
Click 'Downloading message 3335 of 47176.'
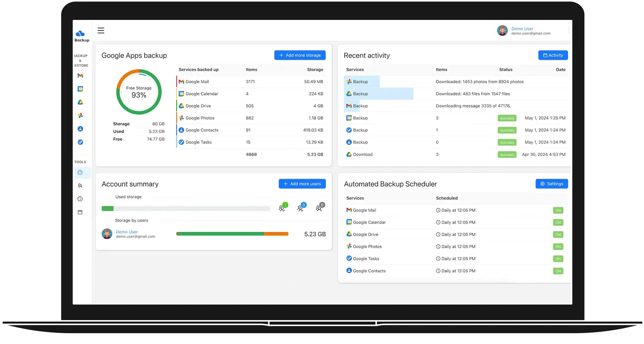473,106
